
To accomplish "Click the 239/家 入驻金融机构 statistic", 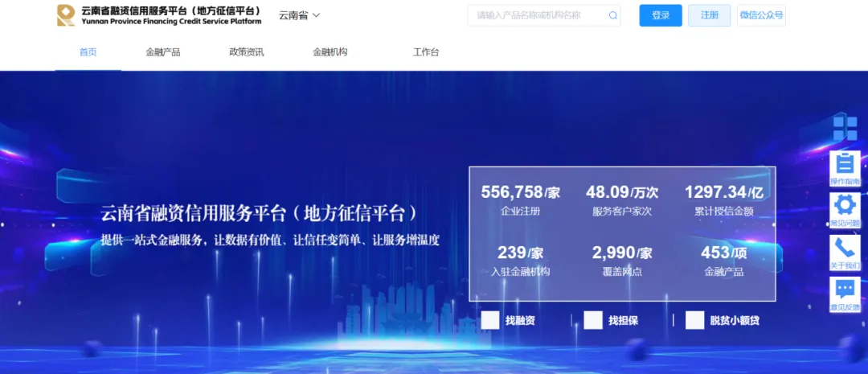I will tap(520, 261).
